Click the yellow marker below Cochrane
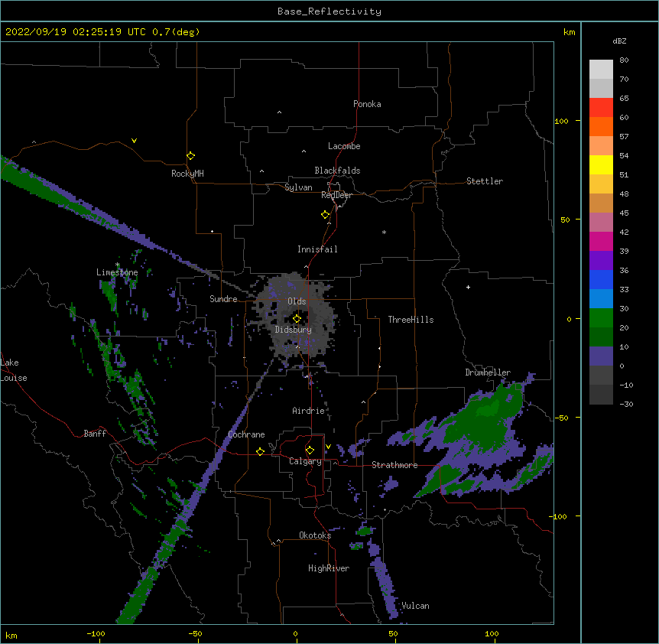 pyautogui.click(x=260, y=451)
